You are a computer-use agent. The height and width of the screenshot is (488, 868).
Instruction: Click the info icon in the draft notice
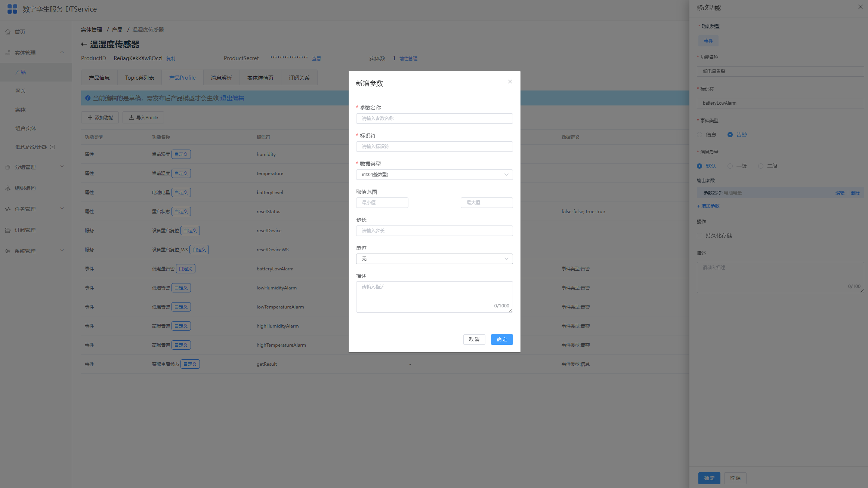click(88, 98)
